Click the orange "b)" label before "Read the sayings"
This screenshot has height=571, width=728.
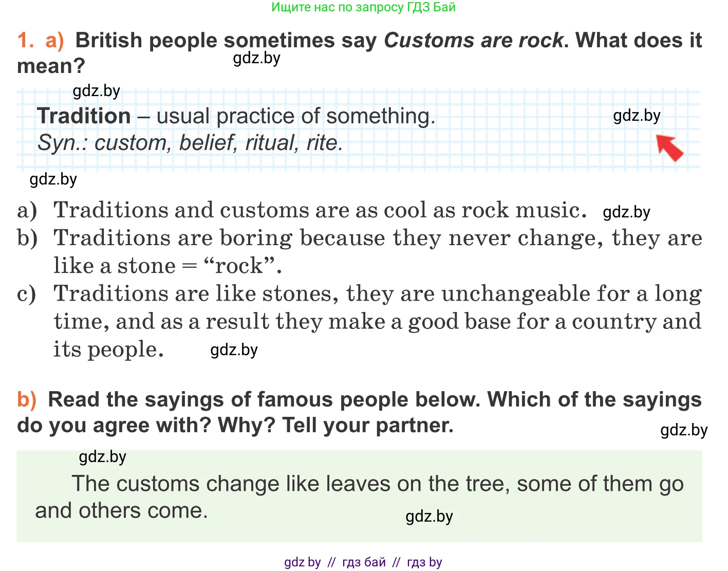point(27,400)
